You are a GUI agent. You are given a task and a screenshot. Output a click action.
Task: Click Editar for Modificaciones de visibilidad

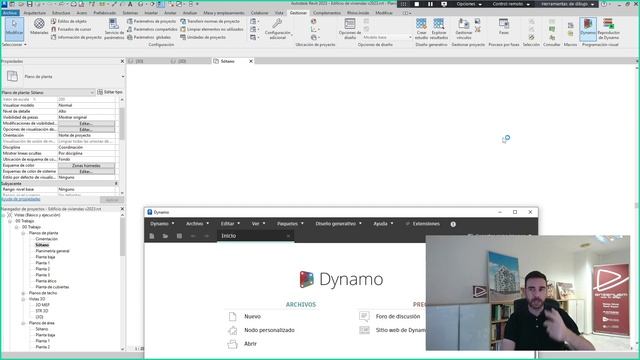(86, 123)
